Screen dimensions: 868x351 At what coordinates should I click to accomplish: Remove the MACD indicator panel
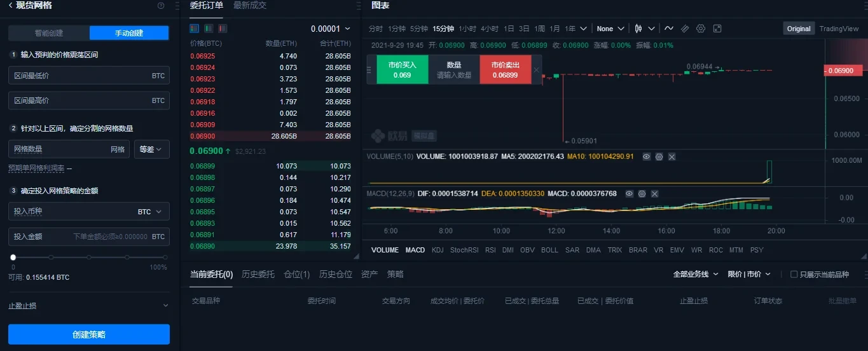coord(654,193)
